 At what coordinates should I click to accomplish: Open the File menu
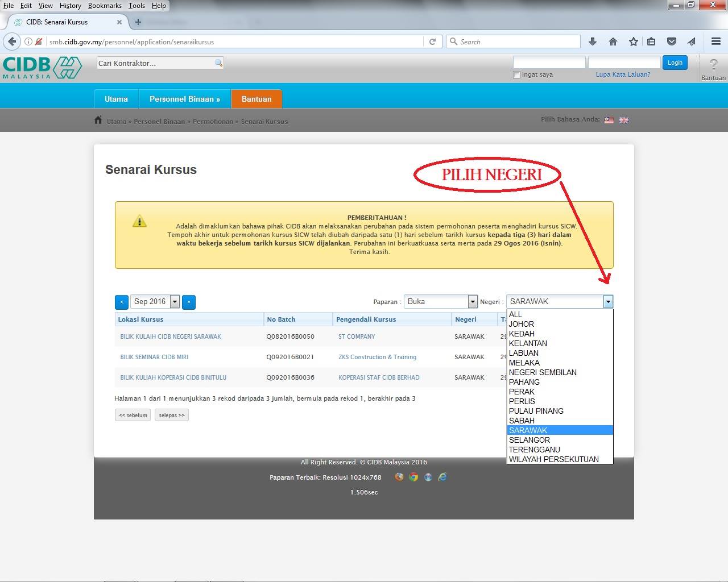pyautogui.click(x=9, y=6)
